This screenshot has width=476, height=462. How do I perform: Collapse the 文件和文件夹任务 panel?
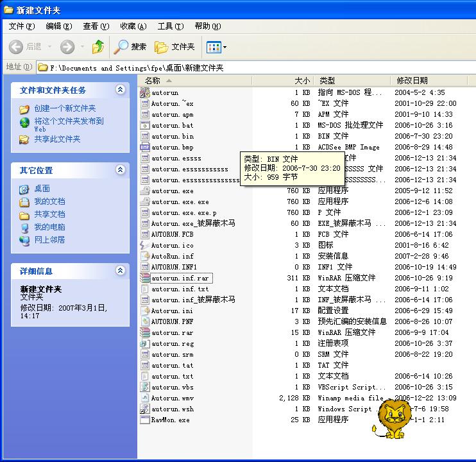[x=120, y=90]
